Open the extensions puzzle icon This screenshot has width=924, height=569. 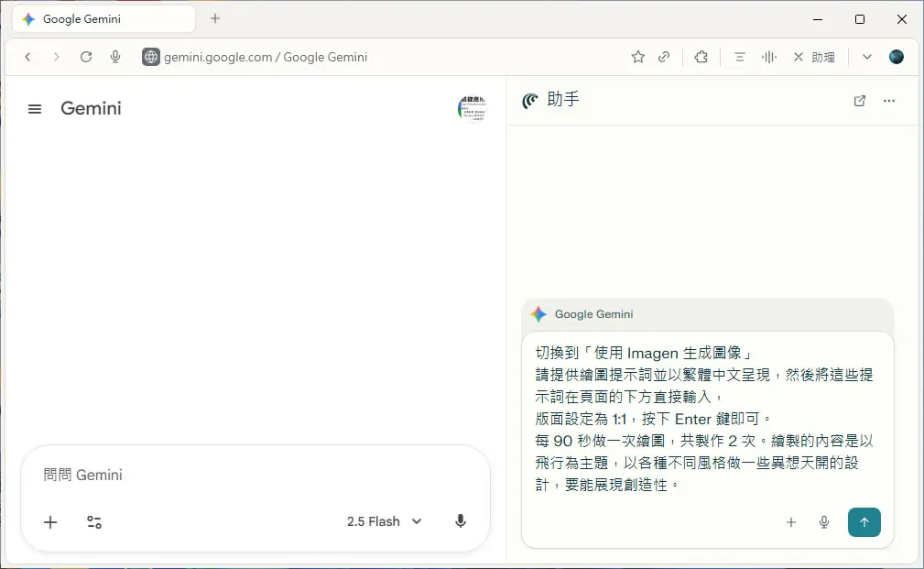point(701,57)
